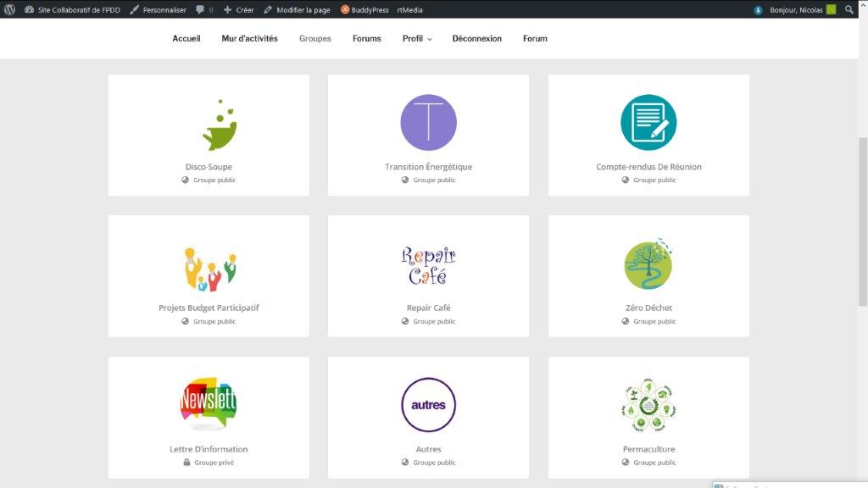
Task: Click the Autres group thumbnail
Action: [x=428, y=405]
